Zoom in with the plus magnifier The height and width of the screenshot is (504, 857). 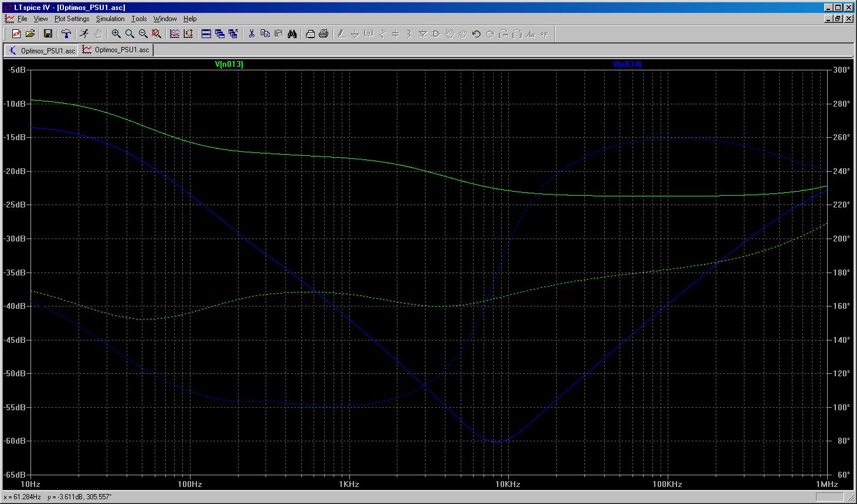[116, 34]
